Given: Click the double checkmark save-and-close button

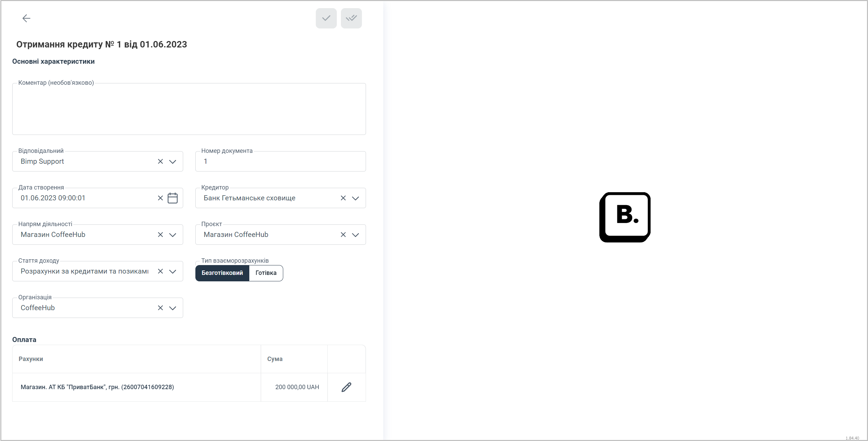Looking at the screenshot, I should (351, 18).
